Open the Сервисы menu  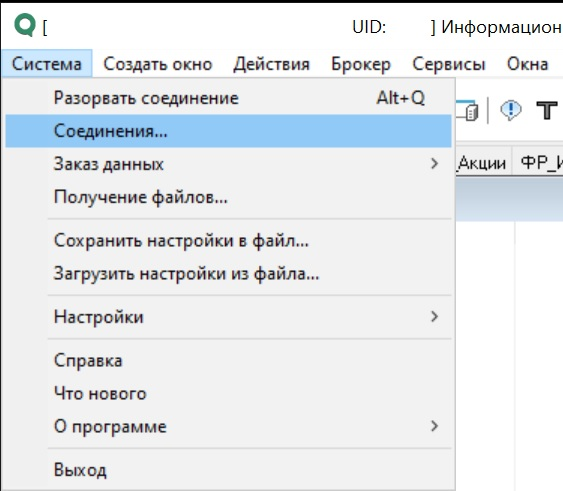[449, 64]
